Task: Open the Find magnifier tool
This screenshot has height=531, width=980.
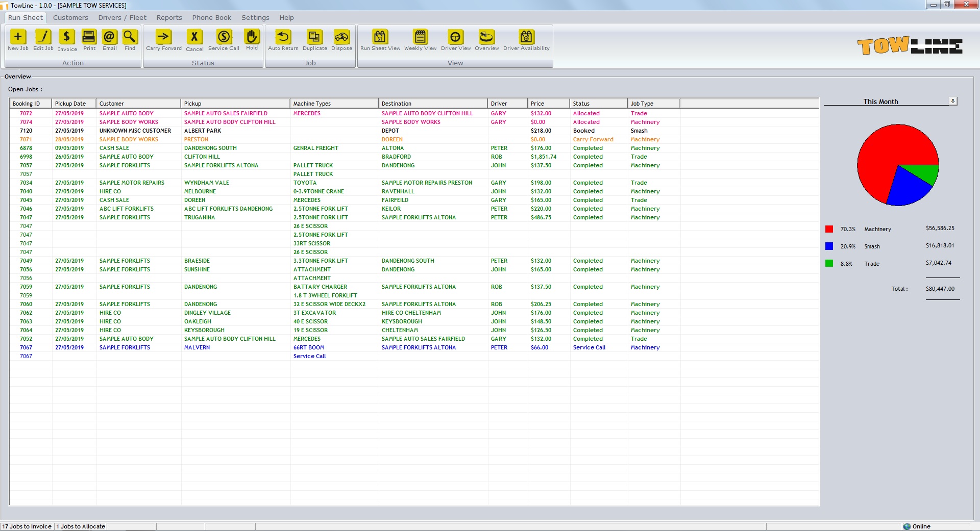Action: pyautogui.click(x=130, y=40)
